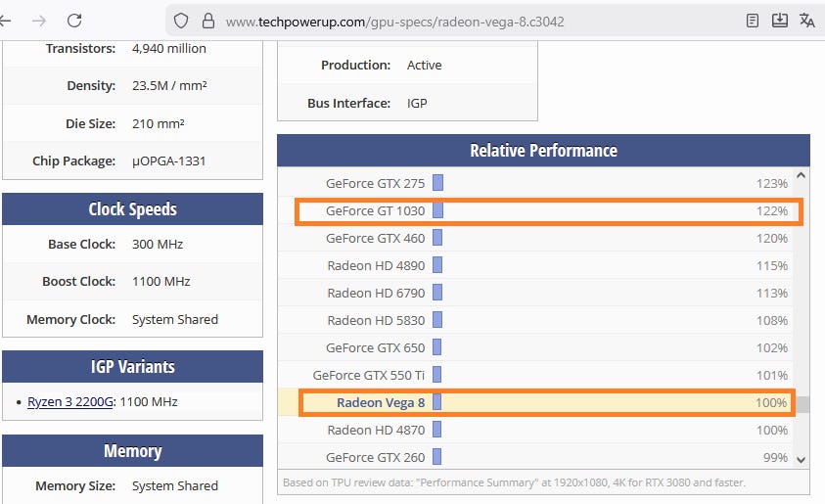
Task: Select the Radeon Vega 8 row
Action: [548, 403]
